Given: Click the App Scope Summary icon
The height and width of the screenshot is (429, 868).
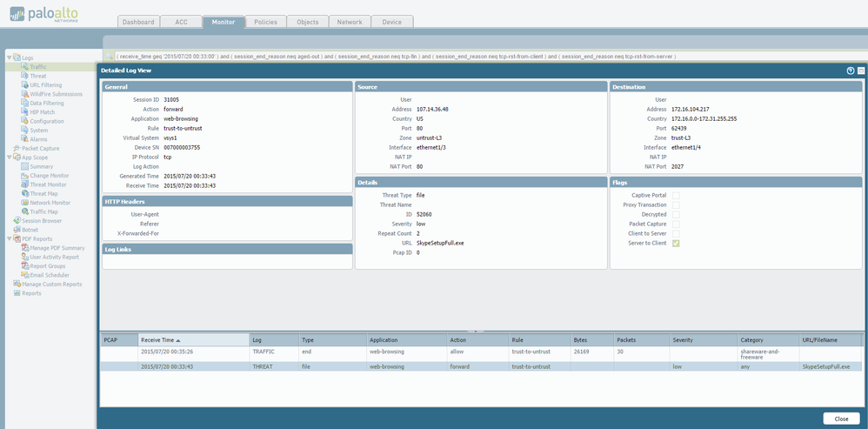Looking at the screenshot, I should tap(25, 166).
